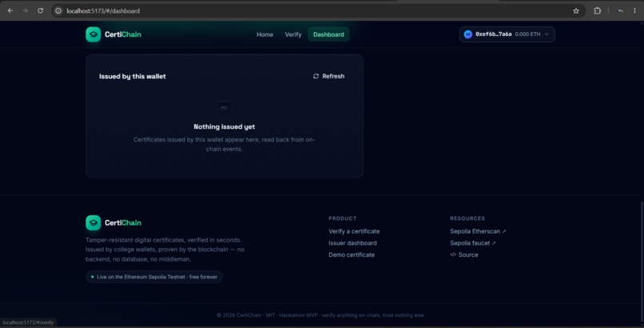Click the footer CertiChain graduation cap logo

coord(93,222)
